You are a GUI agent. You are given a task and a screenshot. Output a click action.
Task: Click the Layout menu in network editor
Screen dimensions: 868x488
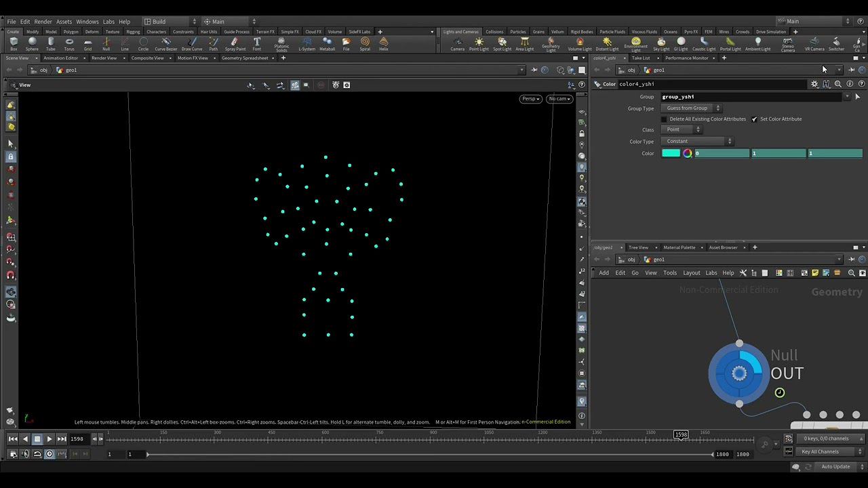(691, 273)
